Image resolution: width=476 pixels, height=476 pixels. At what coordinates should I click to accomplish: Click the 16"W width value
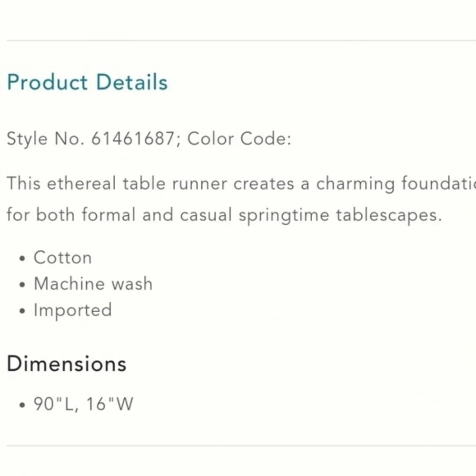coord(110,404)
